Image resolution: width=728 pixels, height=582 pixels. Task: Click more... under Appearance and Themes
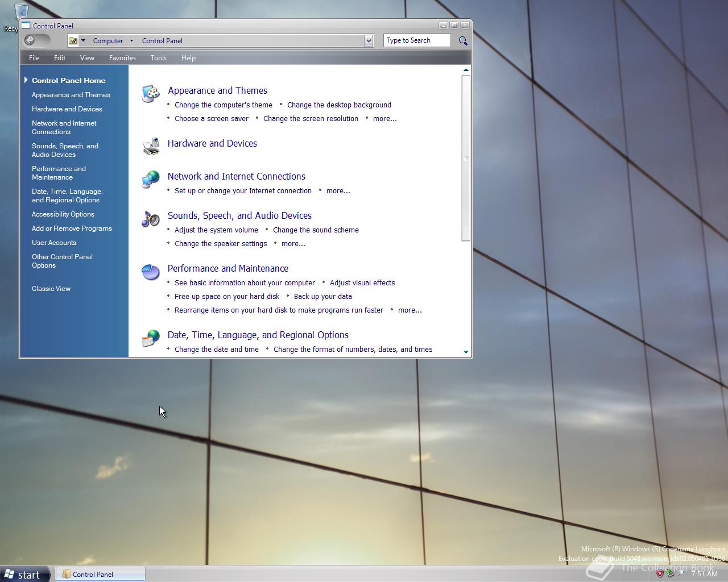pyautogui.click(x=385, y=119)
